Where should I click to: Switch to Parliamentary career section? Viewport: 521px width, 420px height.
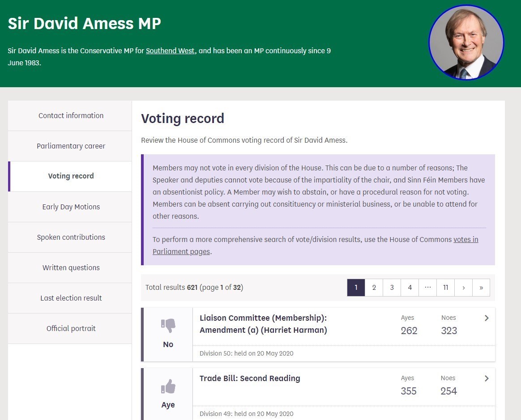[x=71, y=146]
